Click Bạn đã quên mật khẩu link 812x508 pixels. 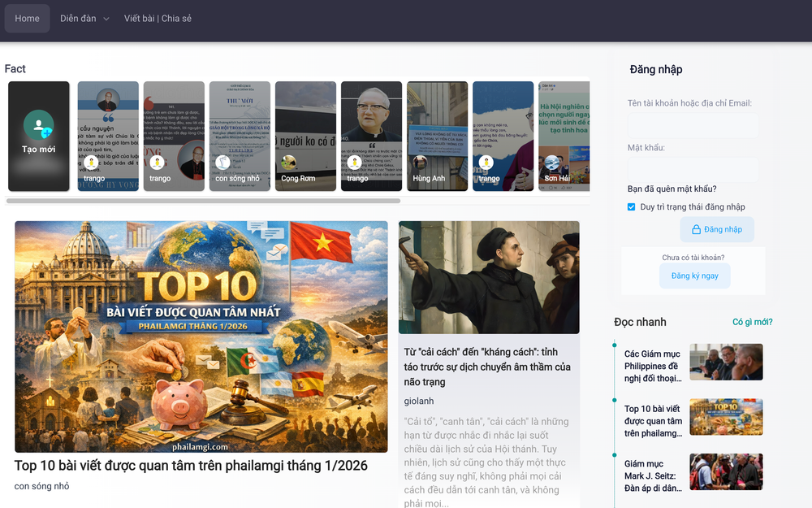[672, 189]
